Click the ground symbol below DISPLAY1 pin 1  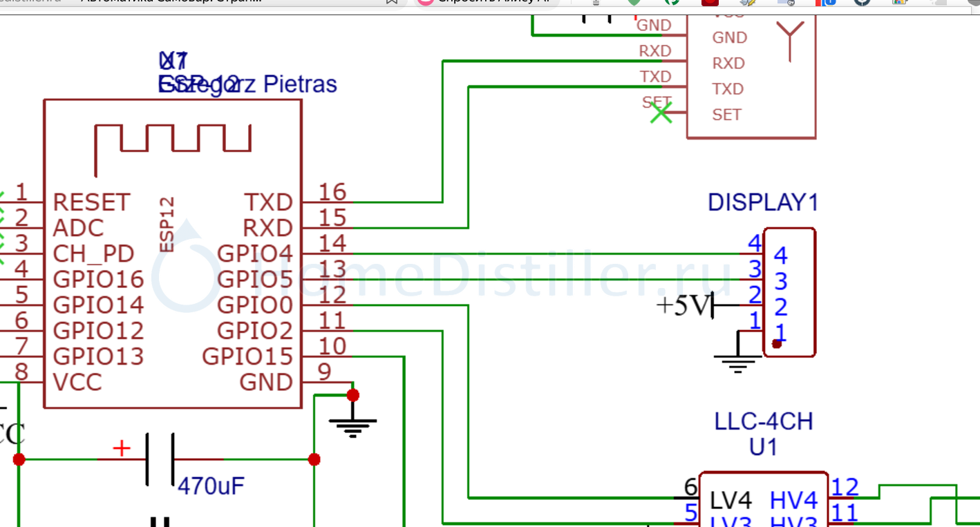pos(737,362)
